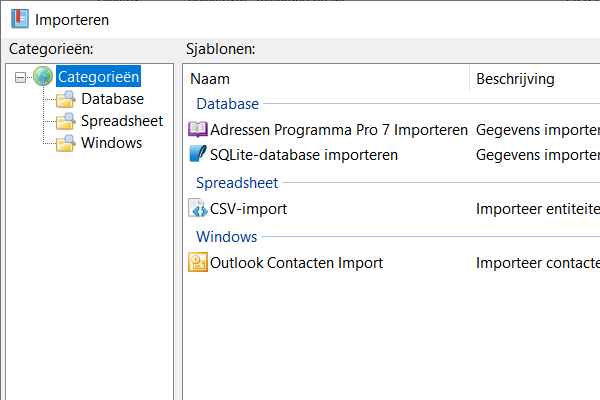Select Adressen Programma Pro 7 Importeren template
600x400 pixels.
(338, 130)
